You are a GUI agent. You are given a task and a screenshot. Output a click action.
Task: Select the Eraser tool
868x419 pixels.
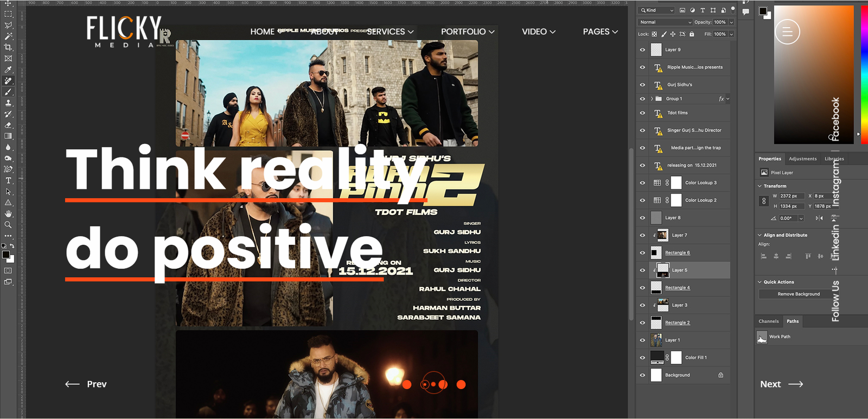[x=8, y=125]
